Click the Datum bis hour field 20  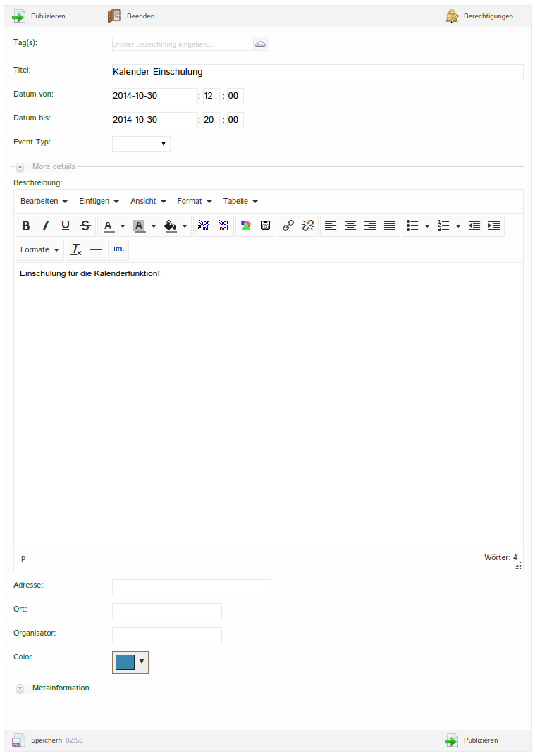pos(211,120)
